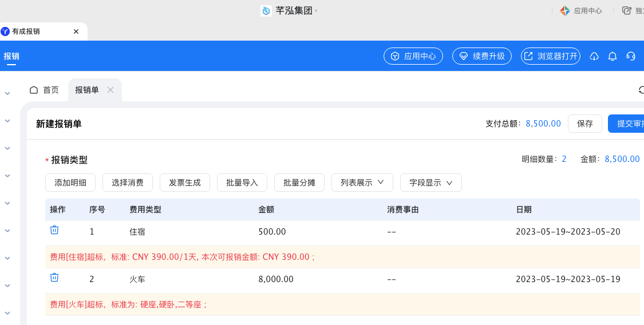Delete the 火车 expense row
Screen dimensions: 644x325
[54, 278]
